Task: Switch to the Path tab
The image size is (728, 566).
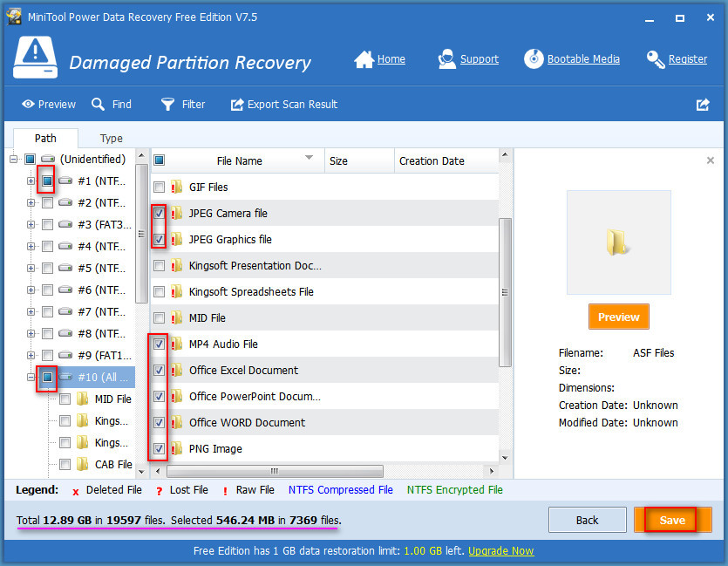Action: [x=45, y=139]
